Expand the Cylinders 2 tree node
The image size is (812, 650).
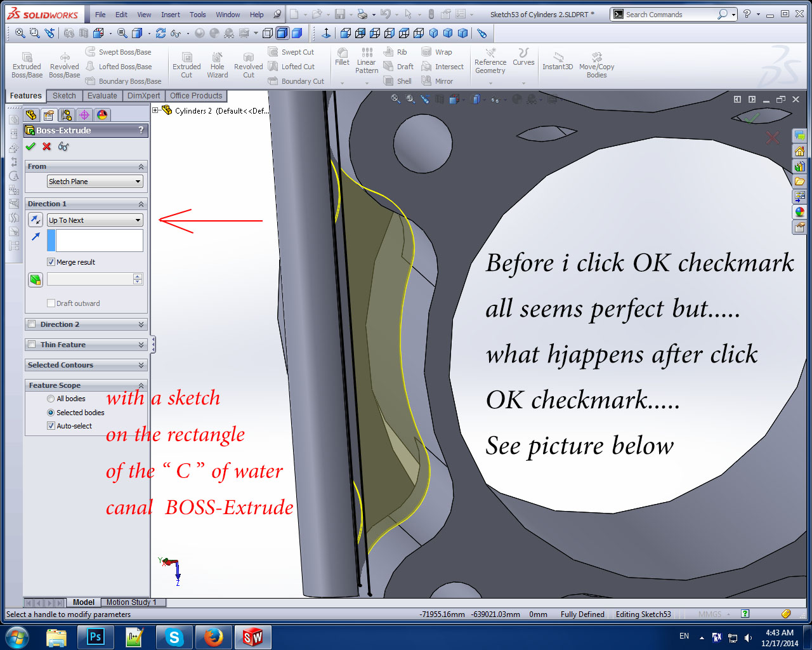tap(155, 110)
